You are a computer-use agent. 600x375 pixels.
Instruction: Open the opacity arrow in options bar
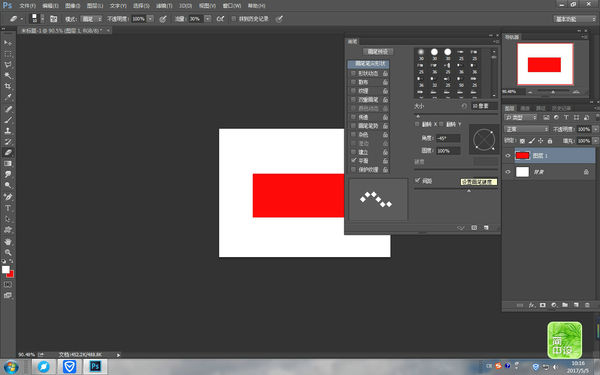pyautogui.click(x=150, y=19)
